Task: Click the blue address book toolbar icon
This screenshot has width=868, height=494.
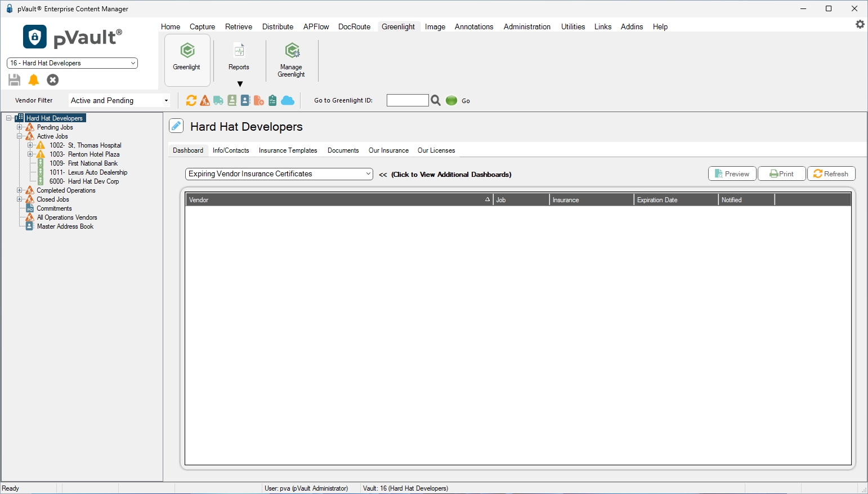Action: point(245,100)
